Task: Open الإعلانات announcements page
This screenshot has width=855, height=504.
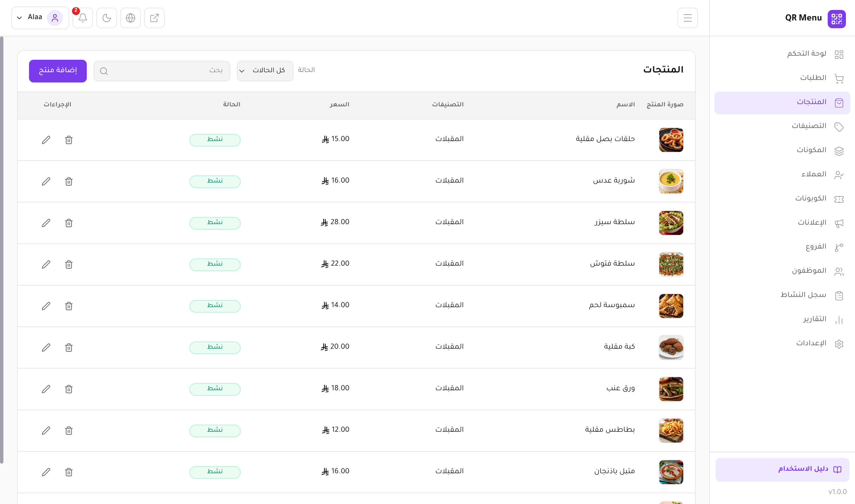Action: point(782,223)
